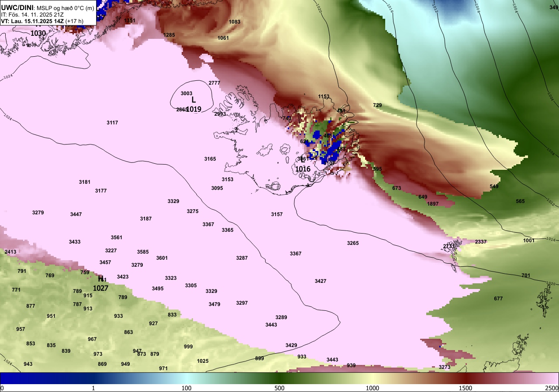Viewport: 559px width, 392px height.
Task: Click the 3601 value
Action: point(162,258)
